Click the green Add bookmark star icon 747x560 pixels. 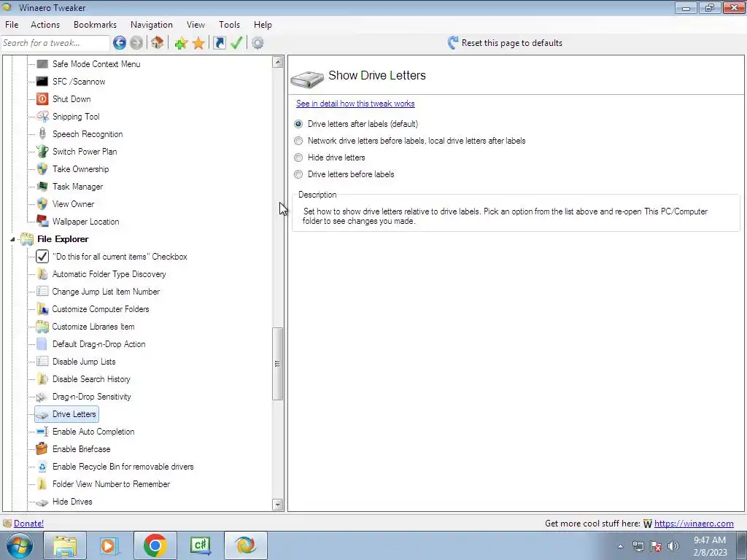pyautogui.click(x=181, y=43)
